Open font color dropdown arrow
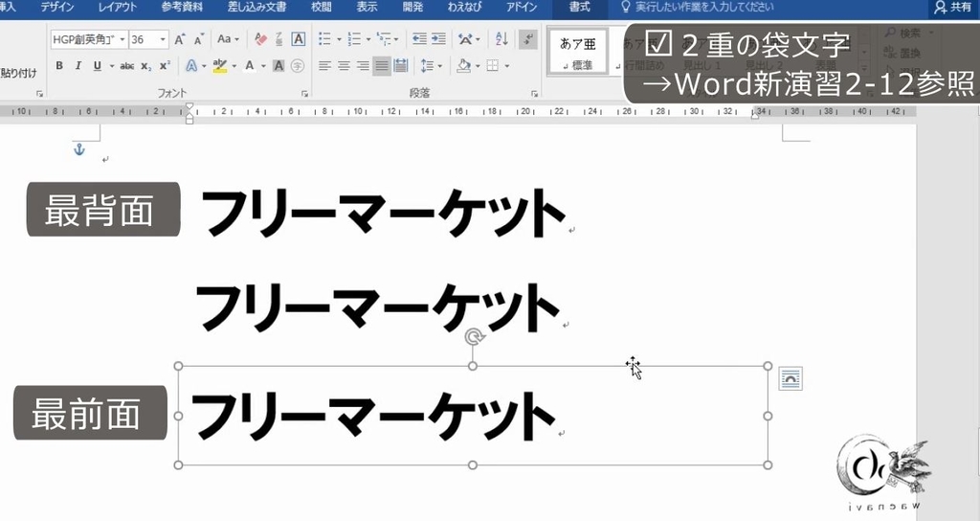Viewport: 980px width, 521px height. (264, 66)
